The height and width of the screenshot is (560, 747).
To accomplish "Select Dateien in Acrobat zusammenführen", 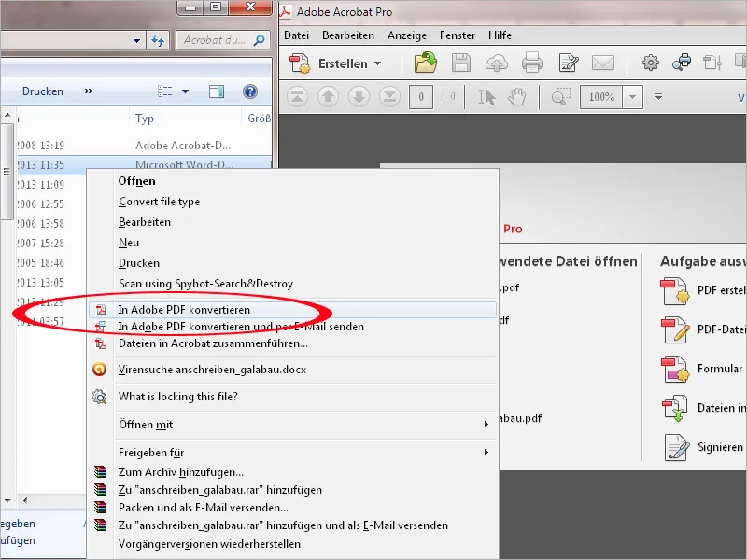I will (x=292, y=343).
